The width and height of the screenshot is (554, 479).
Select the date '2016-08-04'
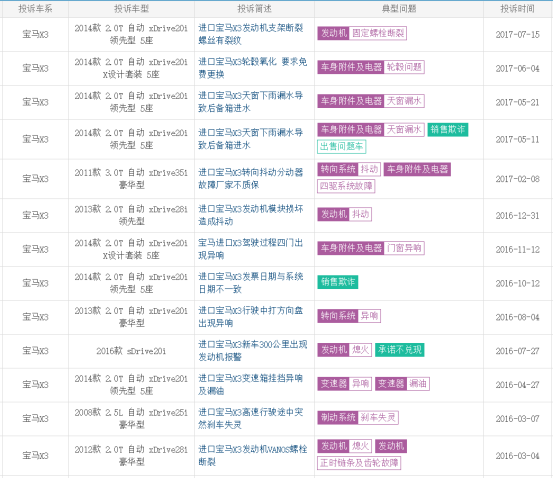tap(518, 318)
